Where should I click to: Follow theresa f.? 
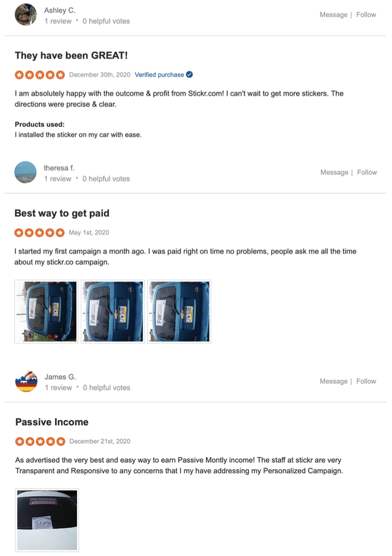pos(367,173)
